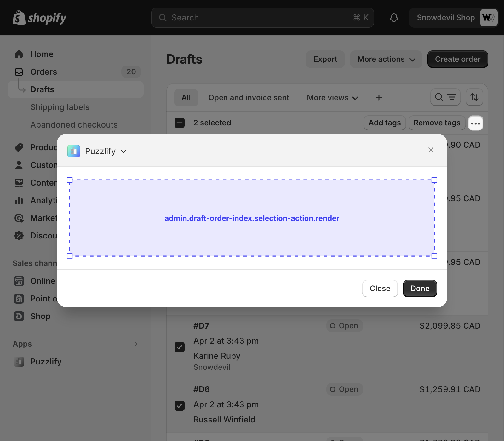Click the Shop channel icon
This screenshot has height=441, width=504.
tap(19, 316)
